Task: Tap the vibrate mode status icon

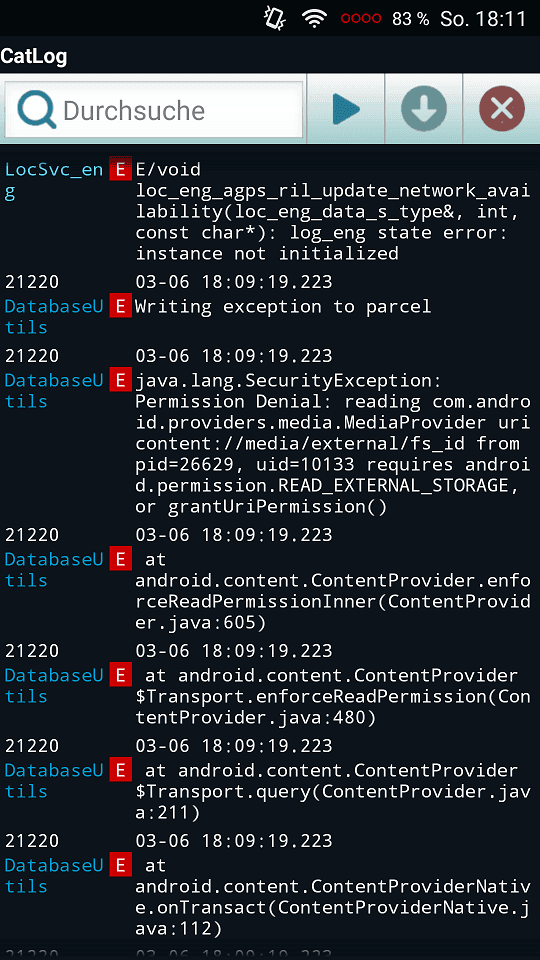Action: (274, 18)
